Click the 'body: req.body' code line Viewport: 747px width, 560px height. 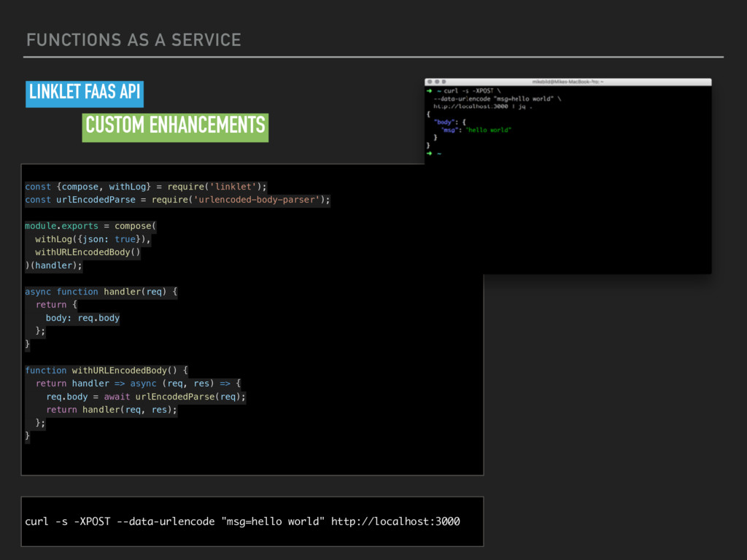82,318
